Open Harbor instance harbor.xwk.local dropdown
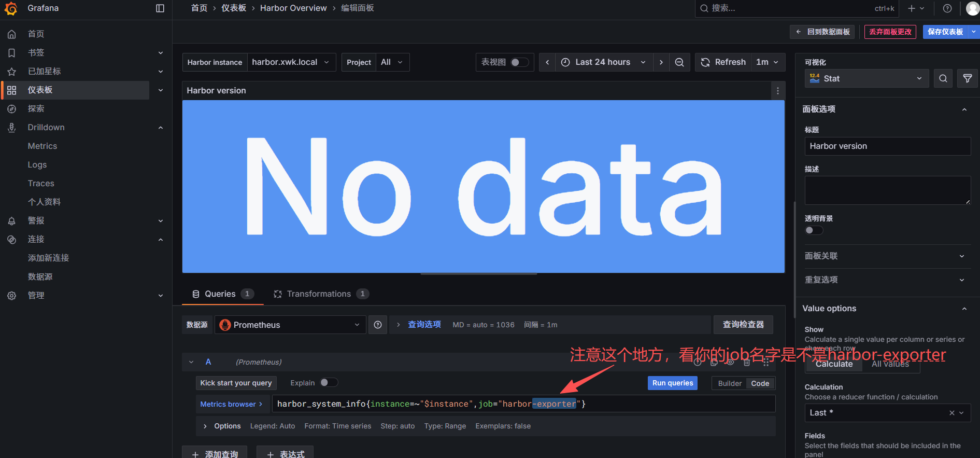Screen dimensions: 980x458 click(291, 62)
